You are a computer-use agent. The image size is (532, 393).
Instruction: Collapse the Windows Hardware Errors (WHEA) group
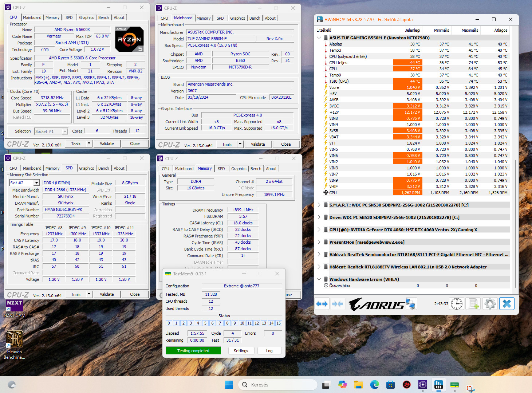pyautogui.click(x=319, y=279)
